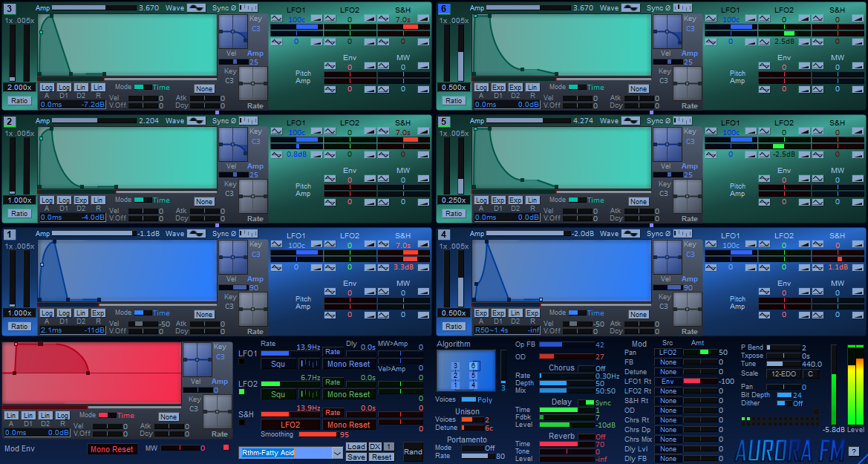The image size is (868, 464).
Task: Open LFO2 waveform selector showing Squ
Action: 278,394
